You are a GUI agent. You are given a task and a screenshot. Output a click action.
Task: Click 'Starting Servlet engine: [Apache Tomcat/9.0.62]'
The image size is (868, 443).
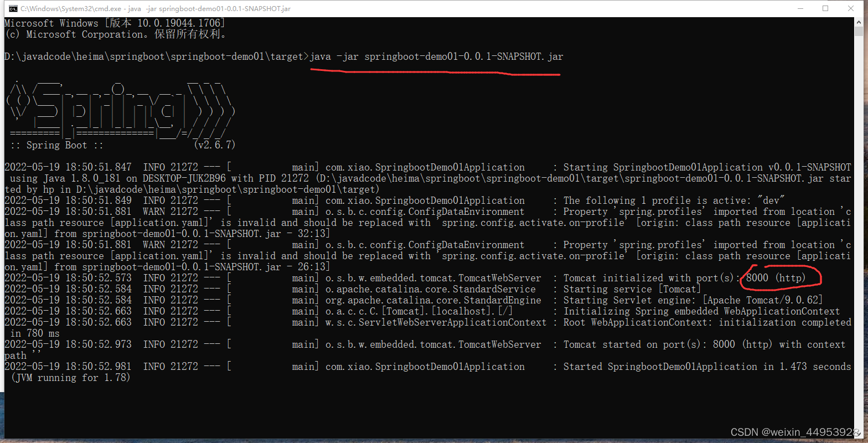coord(693,300)
